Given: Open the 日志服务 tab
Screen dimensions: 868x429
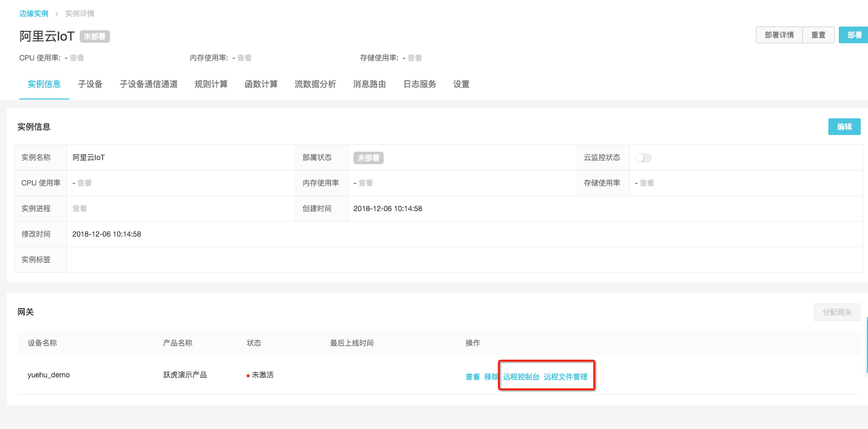Looking at the screenshot, I should (x=420, y=84).
